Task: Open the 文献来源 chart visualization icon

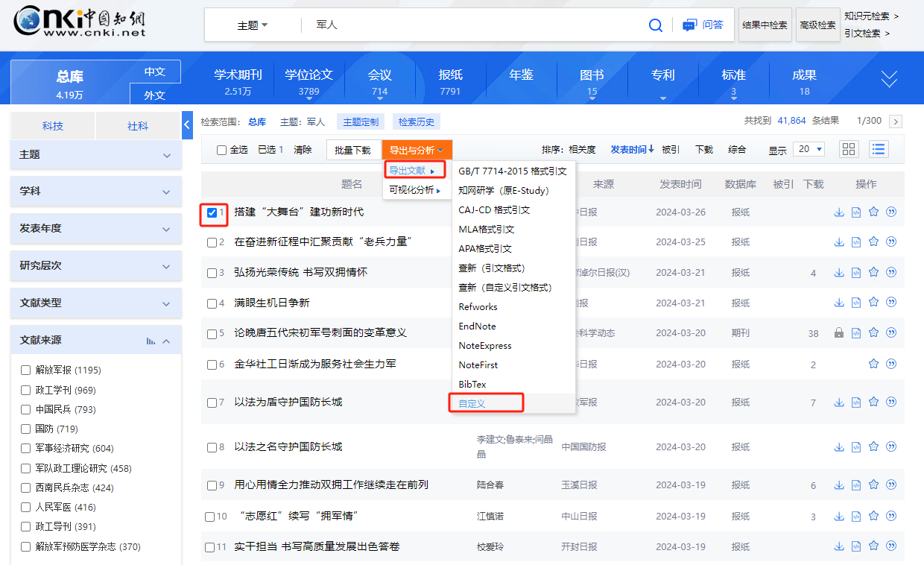Action: click(x=151, y=341)
